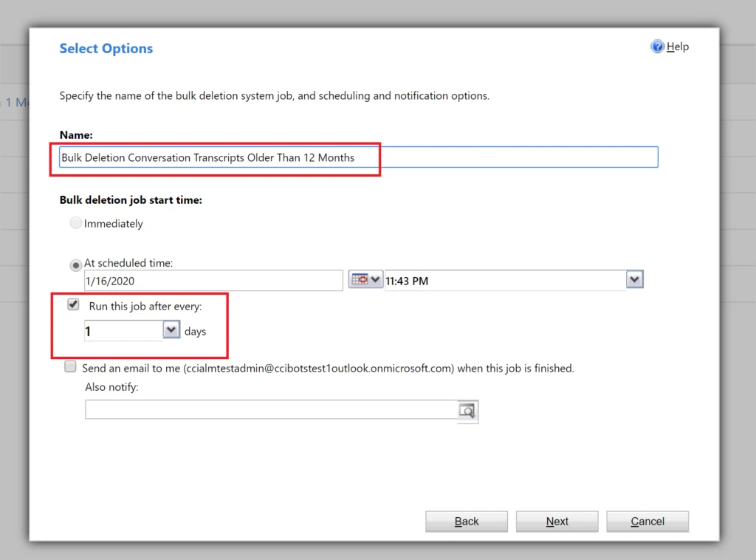Click inside the job Name field

(295, 157)
